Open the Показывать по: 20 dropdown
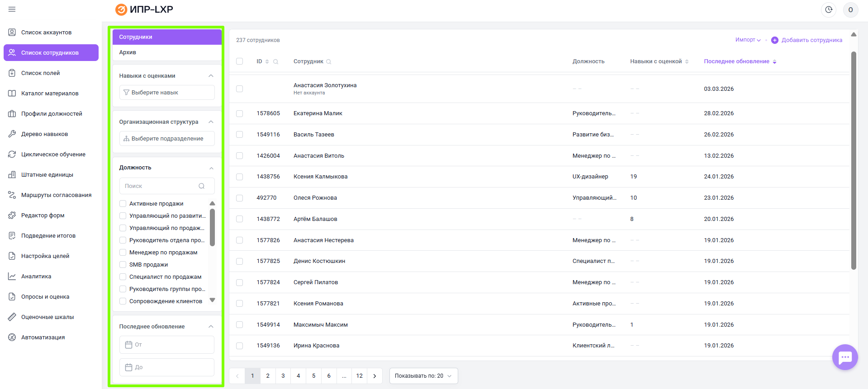Viewport: 868px width, 389px height. (x=423, y=376)
